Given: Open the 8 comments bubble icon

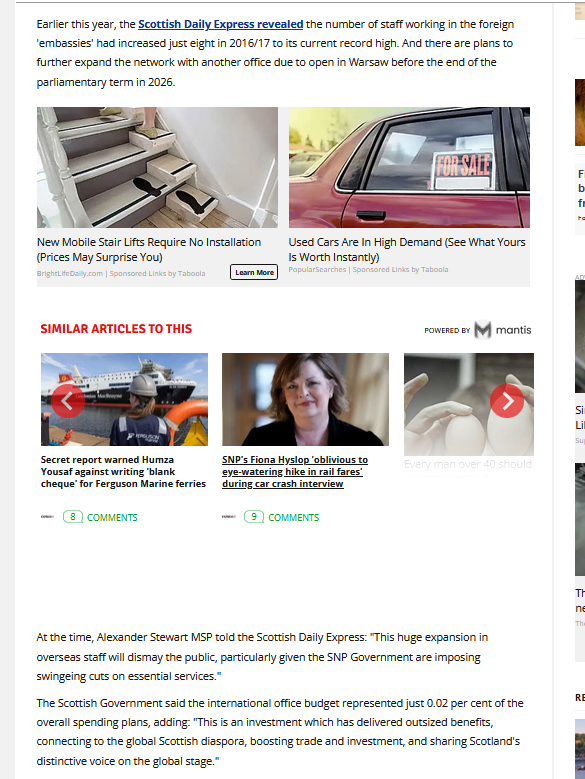Looking at the screenshot, I should pyautogui.click(x=73, y=517).
